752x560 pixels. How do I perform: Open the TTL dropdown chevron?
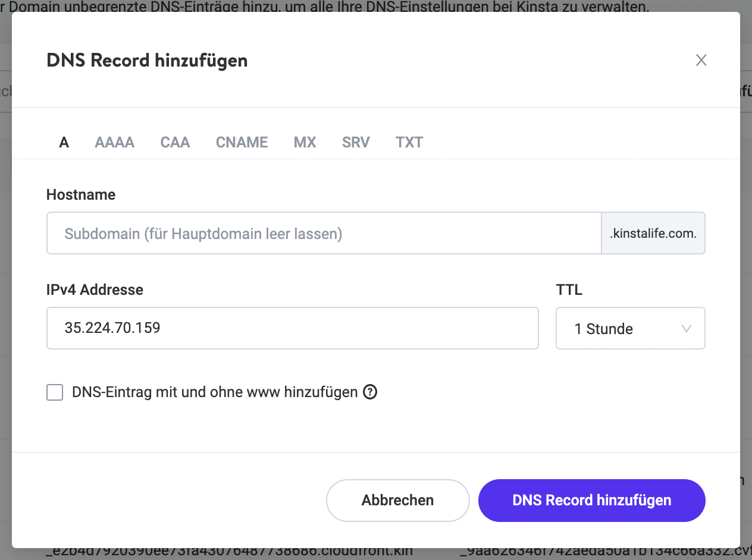[x=687, y=328]
